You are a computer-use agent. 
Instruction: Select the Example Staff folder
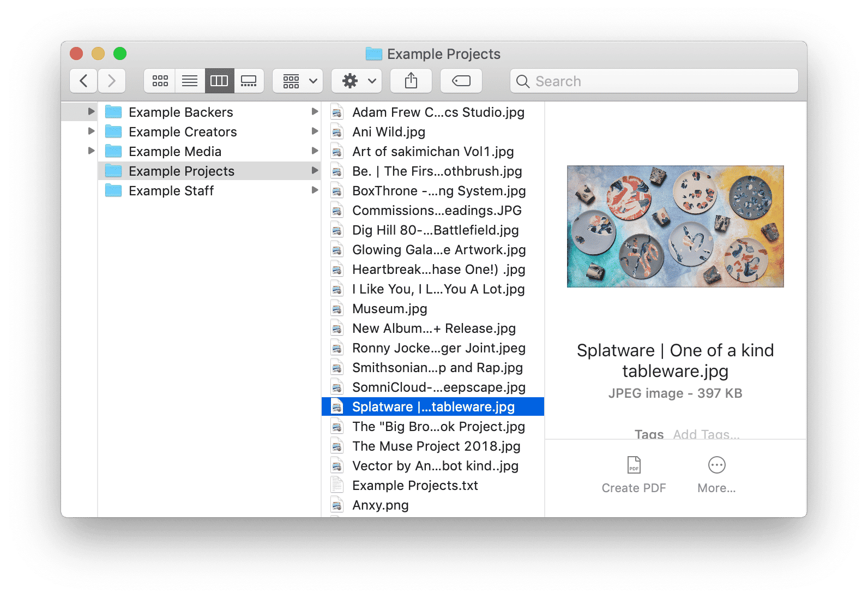[x=209, y=190]
